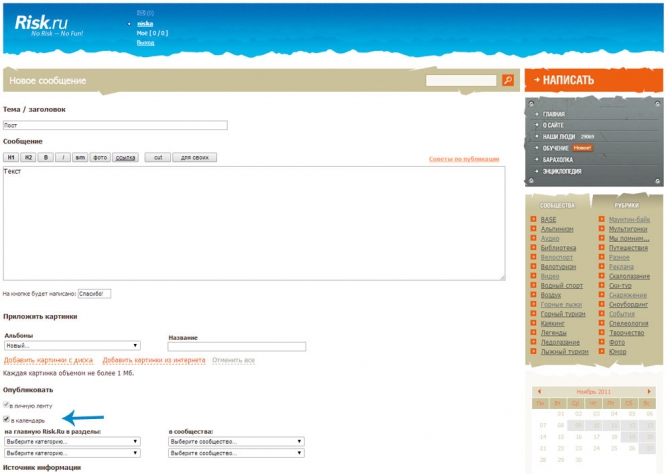Viewport: 670px width, 474px height.
Task: Toggle 'в личную ленту' checkbox
Action: pyautogui.click(x=6, y=406)
